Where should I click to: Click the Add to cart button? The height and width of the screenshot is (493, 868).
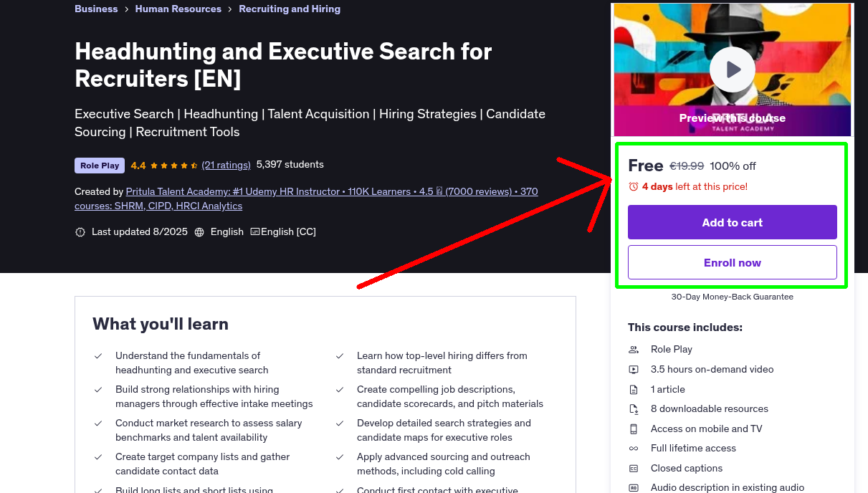pos(733,222)
